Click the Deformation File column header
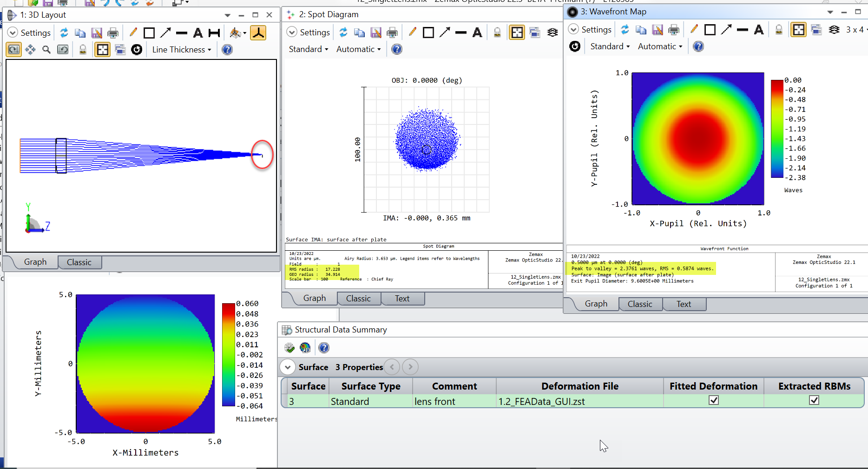Screen dimensions: 868x469 (580, 386)
